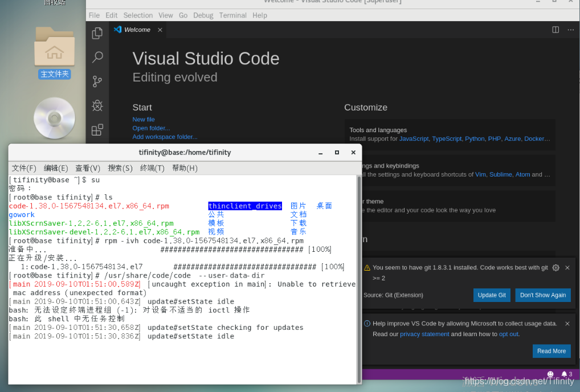
Task: Click the Open folder... link
Action: [152, 128]
